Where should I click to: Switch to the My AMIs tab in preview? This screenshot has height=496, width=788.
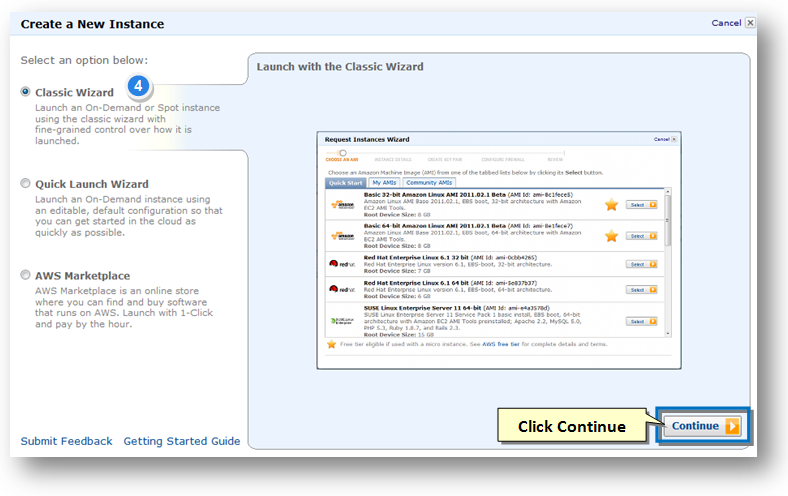[x=384, y=183]
